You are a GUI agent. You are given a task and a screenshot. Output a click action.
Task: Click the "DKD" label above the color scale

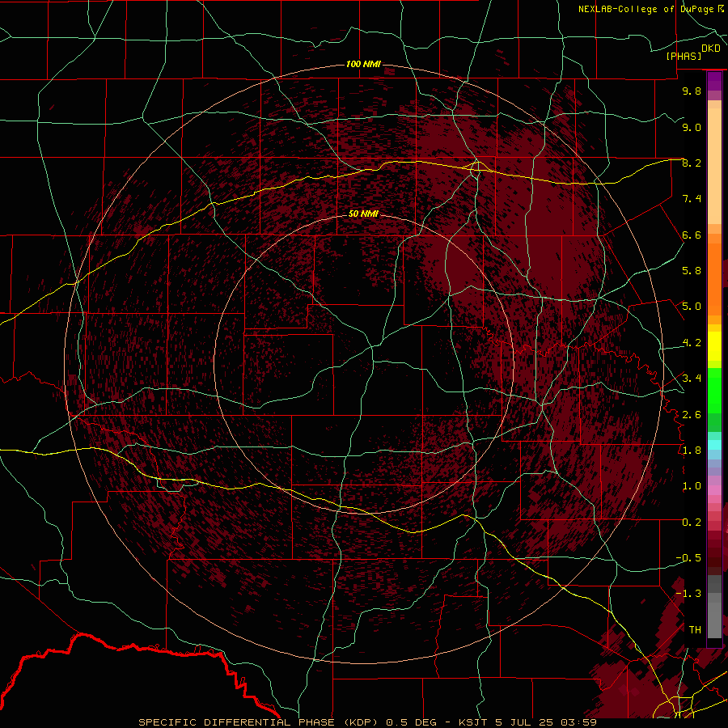710,49
